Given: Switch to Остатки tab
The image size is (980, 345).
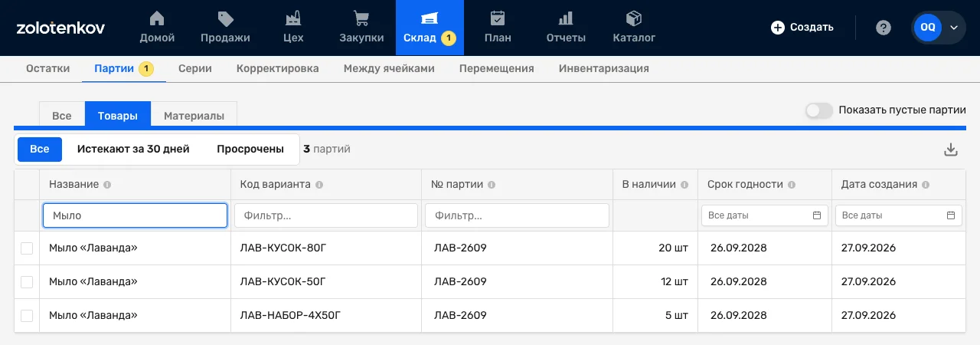Looking at the screenshot, I should (x=48, y=68).
